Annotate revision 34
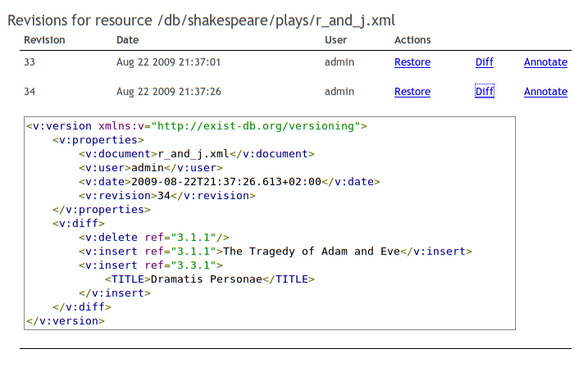The width and height of the screenshot is (588, 367). pos(545,92)
